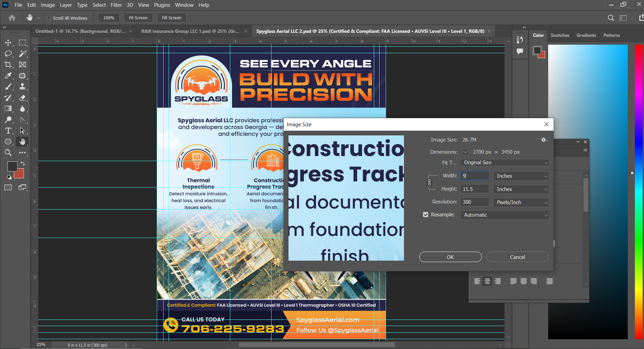Screen dimensions: 644x349
Task: Open the Width units Inches dropdown
Action: tap(521, 176)
